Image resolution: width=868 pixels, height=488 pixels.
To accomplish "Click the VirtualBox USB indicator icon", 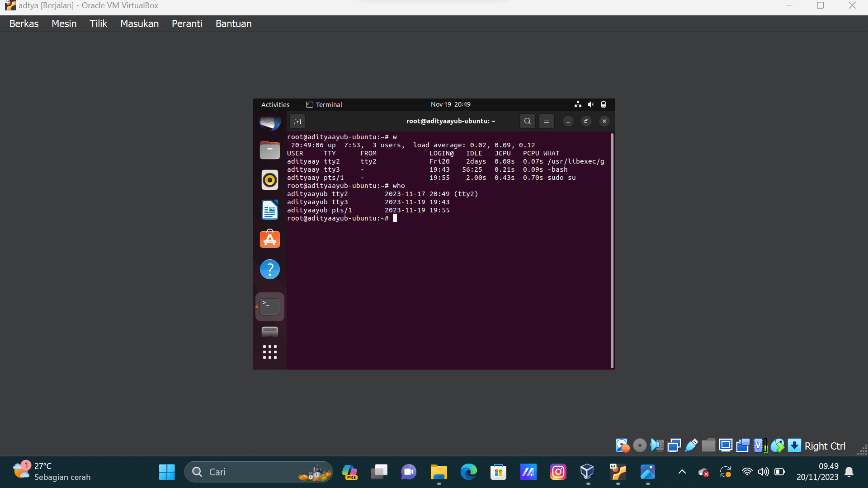I will click(x=691, y=446).
